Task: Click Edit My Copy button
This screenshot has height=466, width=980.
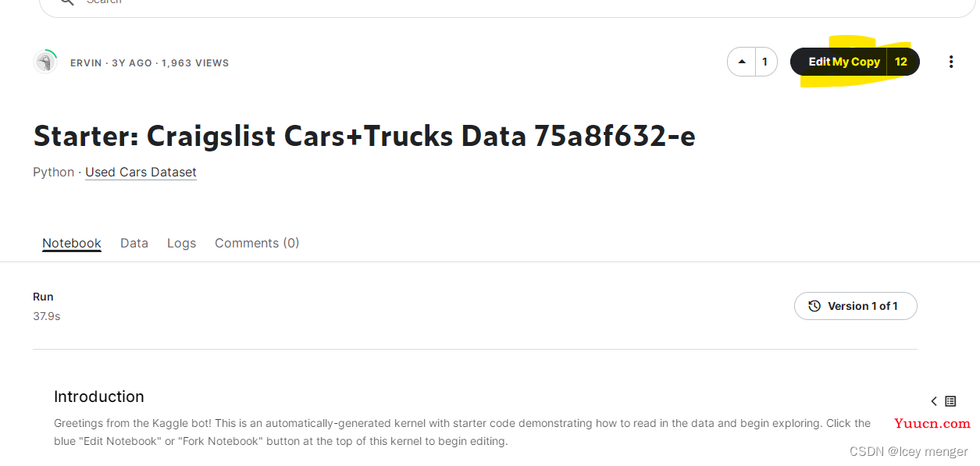Action: coord(839,62)
